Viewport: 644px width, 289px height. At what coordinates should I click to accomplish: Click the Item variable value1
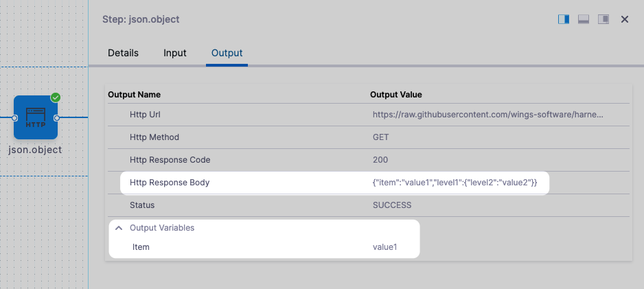[x=385, y=247]
